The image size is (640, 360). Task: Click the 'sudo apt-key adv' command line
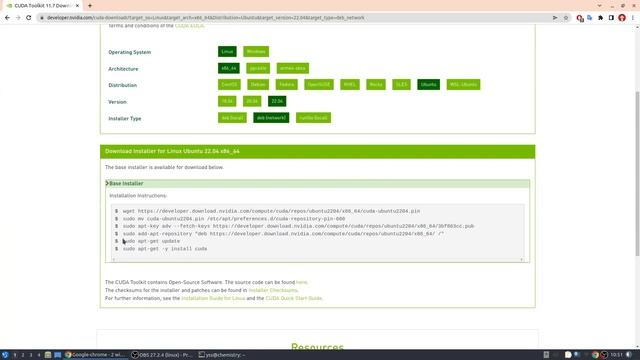point(298,226)
